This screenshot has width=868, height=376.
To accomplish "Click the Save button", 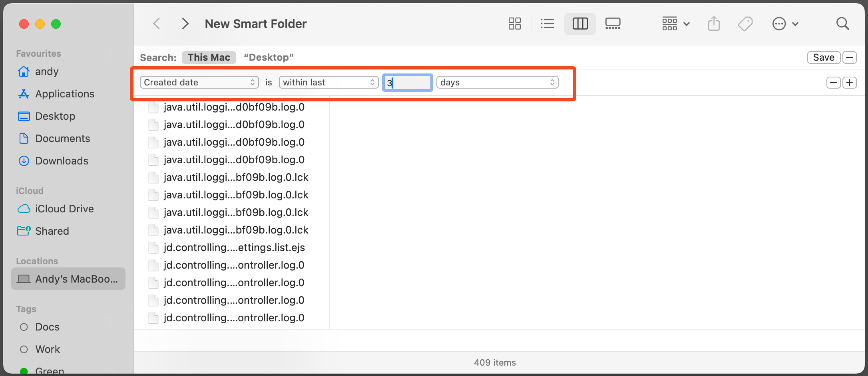I will [823, 57].
